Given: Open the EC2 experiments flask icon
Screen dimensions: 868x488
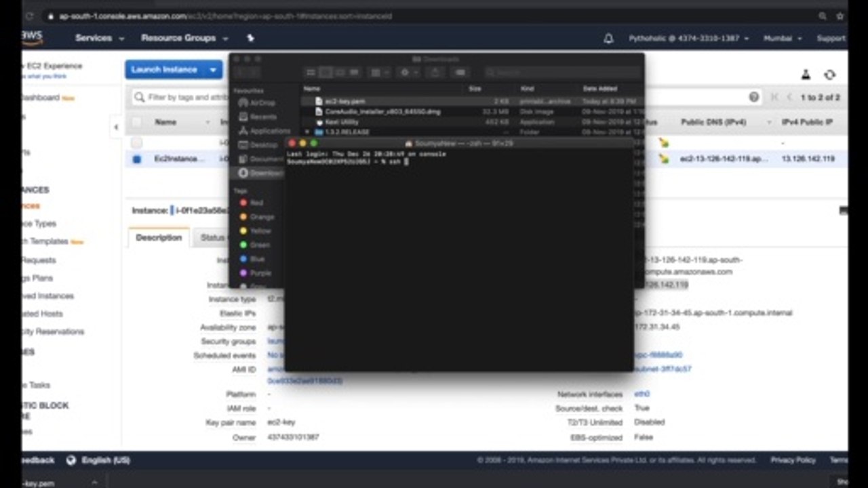Looking at the screenshot, I should point(806,75).
